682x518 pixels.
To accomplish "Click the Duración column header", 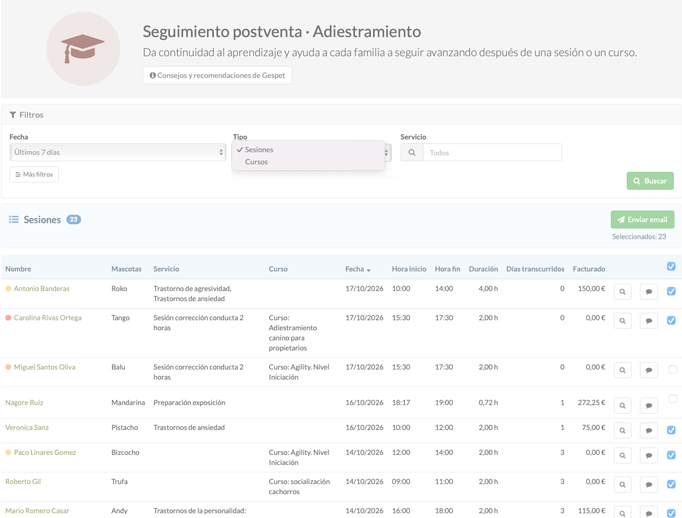I will tap(483, 269).
